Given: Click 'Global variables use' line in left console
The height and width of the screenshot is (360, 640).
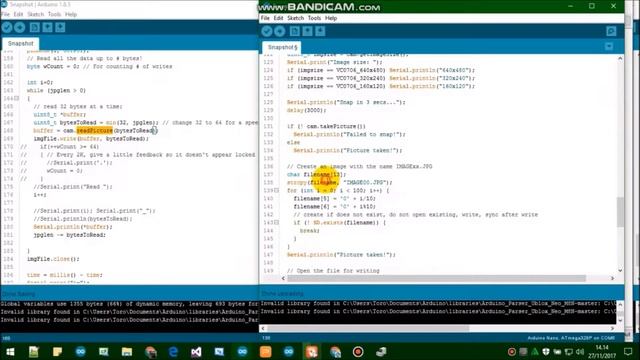Looking at the screenshot, I should pos(129,304).
